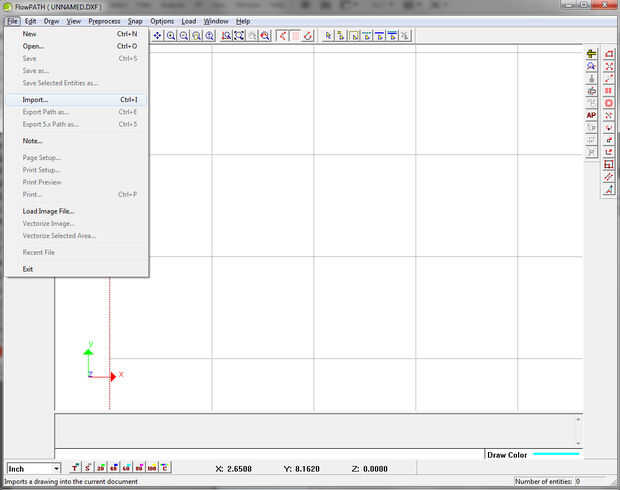This screenshot has width=620, height=490.
Task: Click the Z: 0.0000 coordinate readout
Action: coord(369,469)
